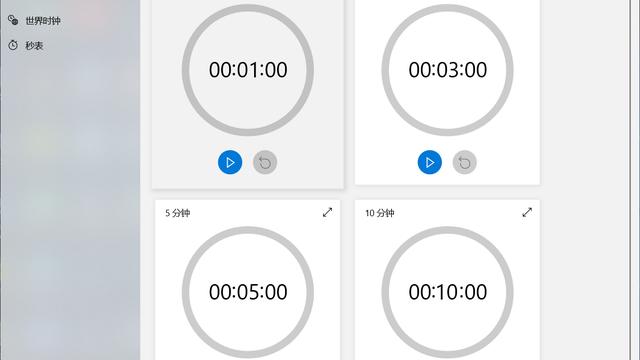This screenshot has height=360, width=640.
Task: Select the 00:01:00 timer display
Action: tap(248, 70)
